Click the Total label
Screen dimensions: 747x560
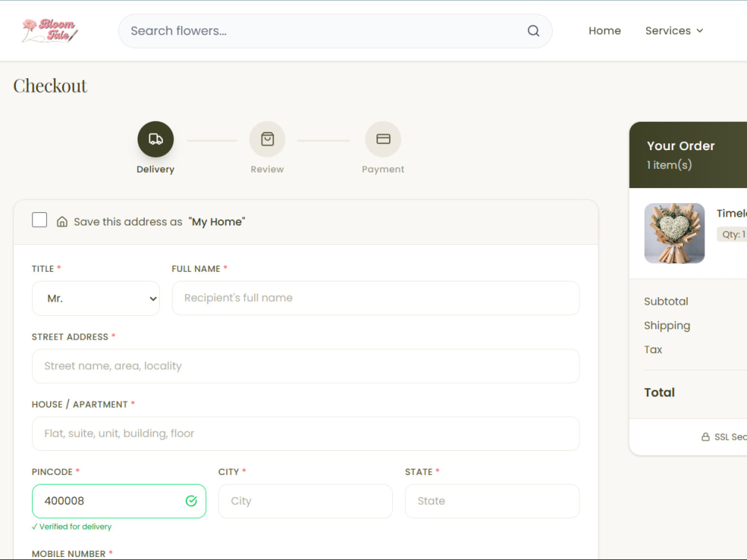point(660,393)
